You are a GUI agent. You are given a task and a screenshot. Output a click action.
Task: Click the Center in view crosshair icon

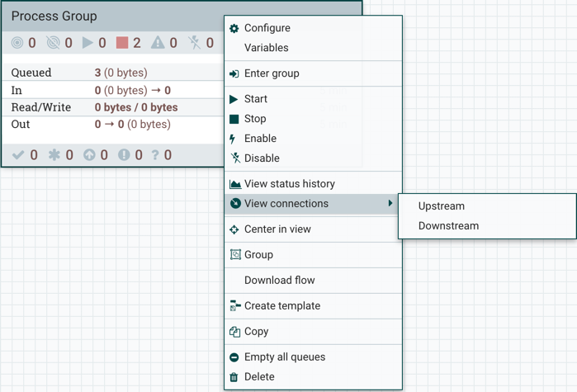pyautogui.click(x=234, y=229)
